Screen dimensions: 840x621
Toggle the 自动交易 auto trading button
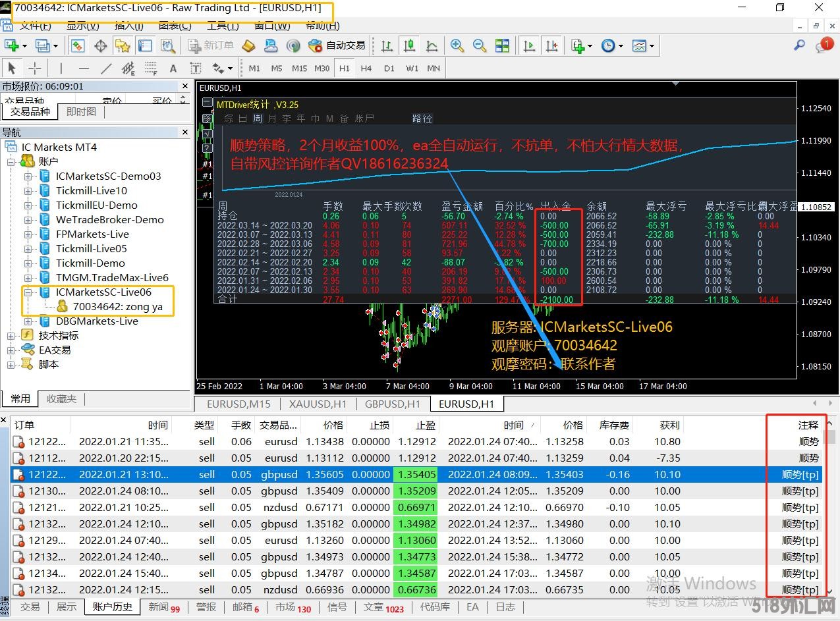[x=336, y=45]
